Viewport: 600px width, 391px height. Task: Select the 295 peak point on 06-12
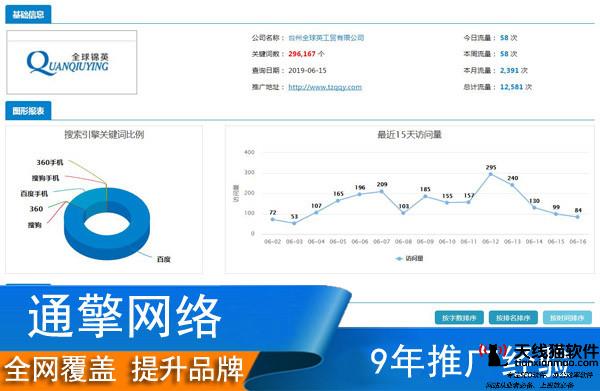[491, 174]
